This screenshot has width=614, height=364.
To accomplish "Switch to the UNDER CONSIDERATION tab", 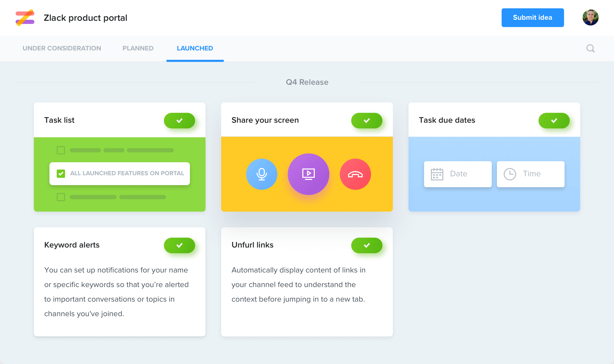I will [x=62, y=48].
